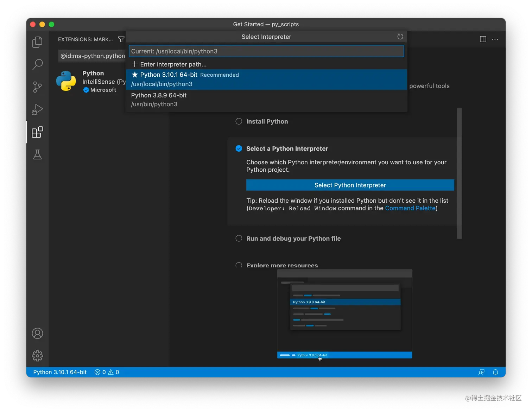Choose Python 3.8.9 64-bit interpreter
The width and height of the screenshot is (532, 412).
pyautogui.click(x=266, y=100)
